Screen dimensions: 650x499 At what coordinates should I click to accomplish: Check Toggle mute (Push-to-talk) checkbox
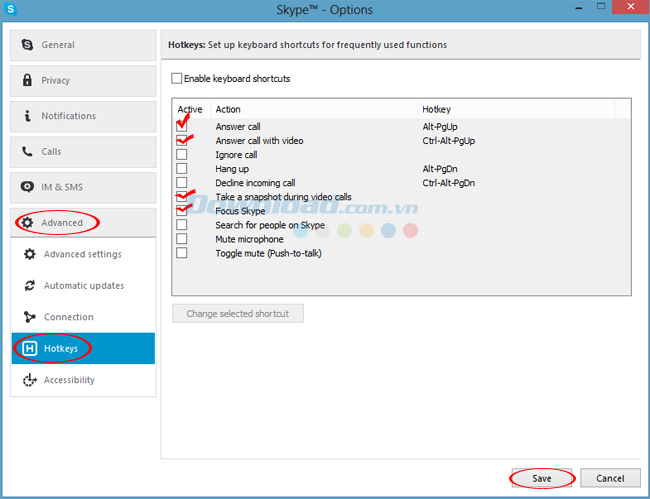(182, 253)
